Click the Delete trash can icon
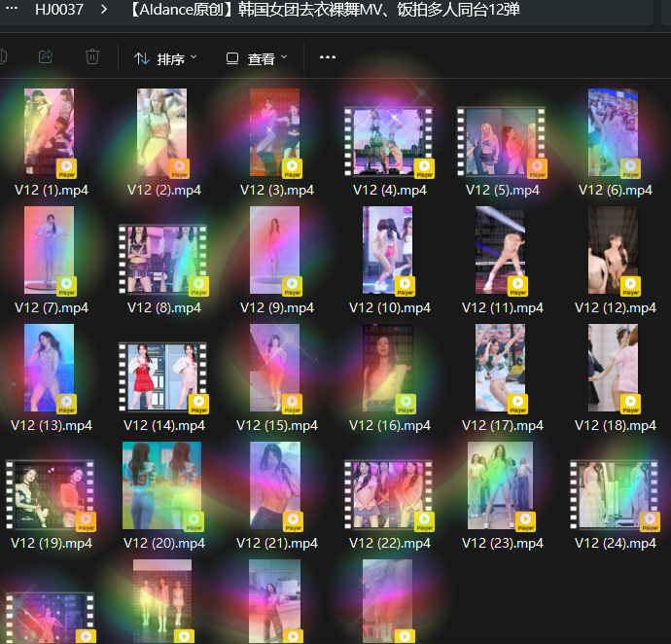 [x=92, y=57]
